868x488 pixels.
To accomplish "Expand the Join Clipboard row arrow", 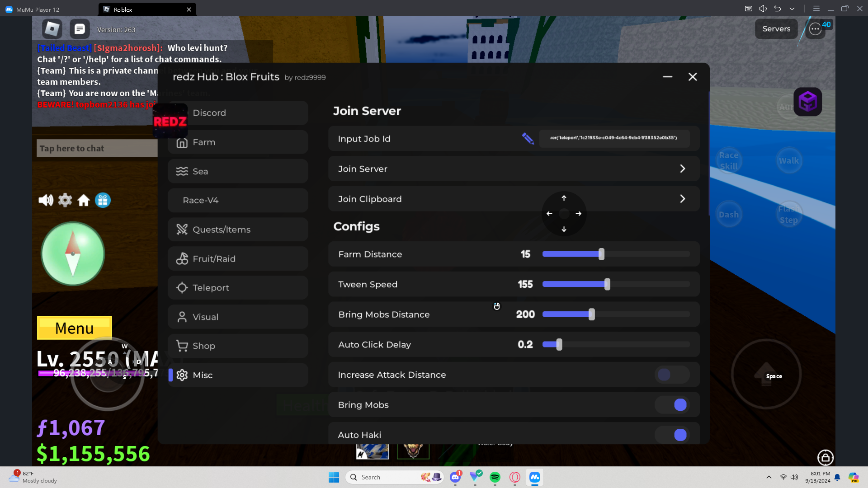I will point(683,199).
